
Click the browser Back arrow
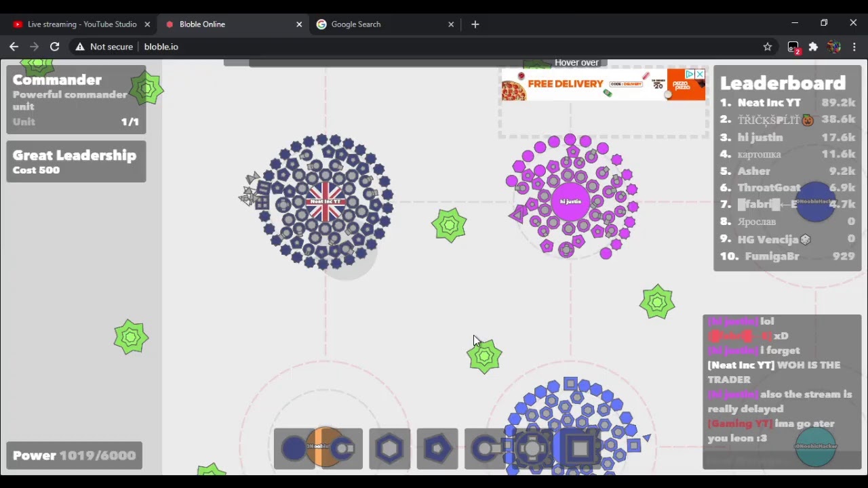pos(14,47)
